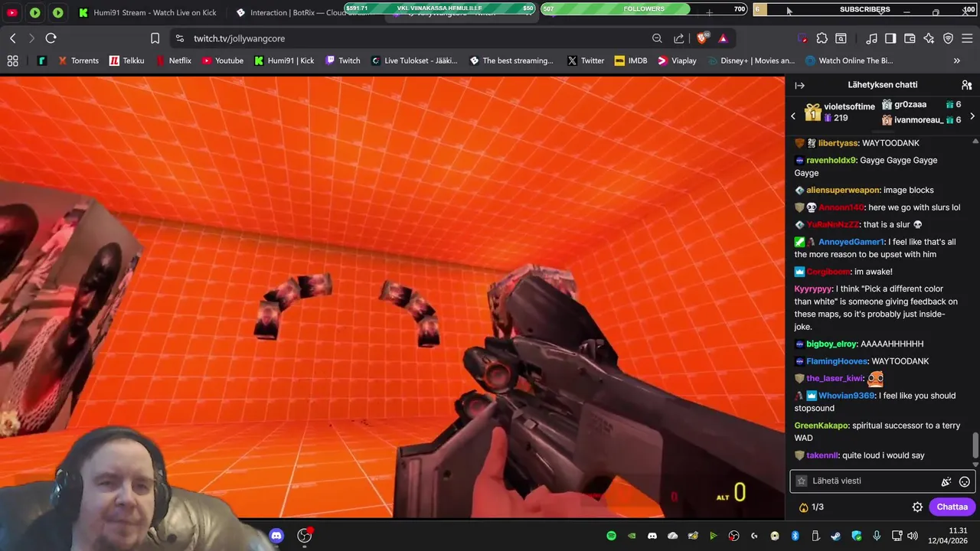Viewport: 980px width, 551px height.
Task: Open chat community users icon
Action: coord(966,85)
